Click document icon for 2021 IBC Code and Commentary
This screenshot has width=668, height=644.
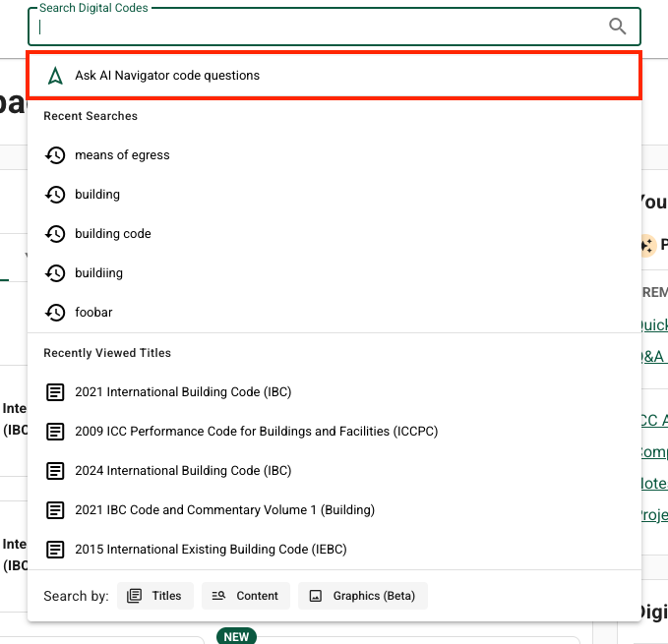(x=55, y=510)
